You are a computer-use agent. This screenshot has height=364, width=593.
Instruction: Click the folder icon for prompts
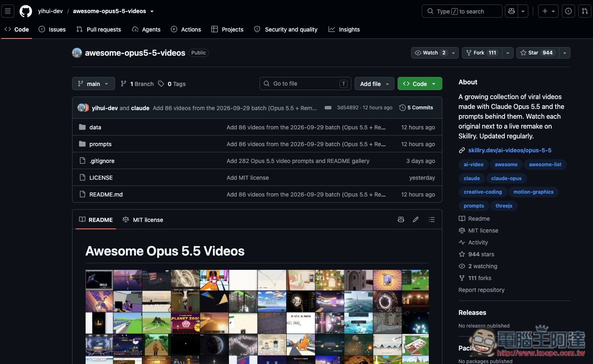[x=82, y=144]
